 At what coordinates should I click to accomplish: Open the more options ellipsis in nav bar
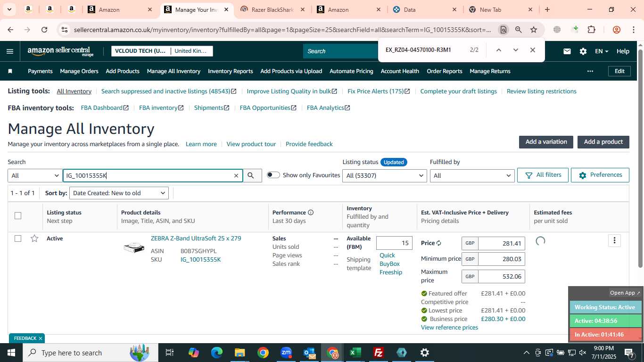tap(590, 71)
